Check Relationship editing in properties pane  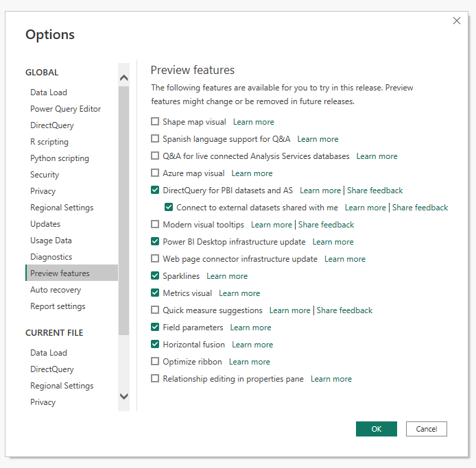point(155,378)
